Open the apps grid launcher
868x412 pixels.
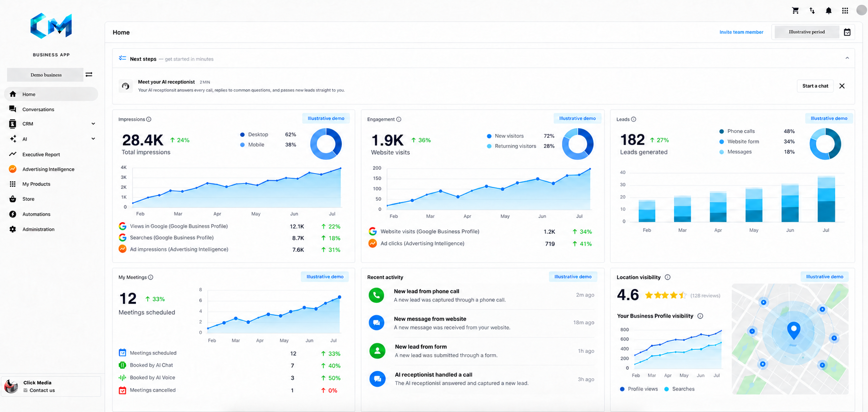click(845, 10)
